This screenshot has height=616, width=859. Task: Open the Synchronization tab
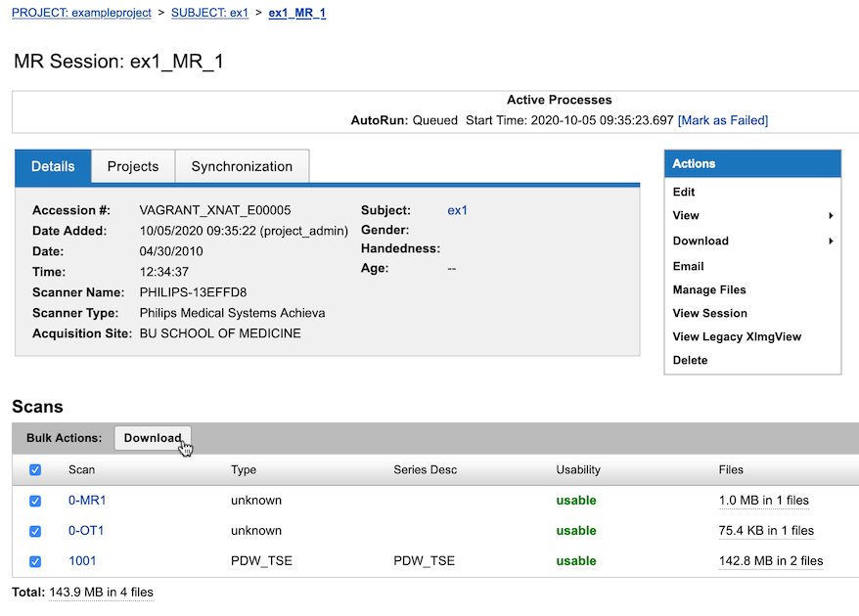[242, 167]
